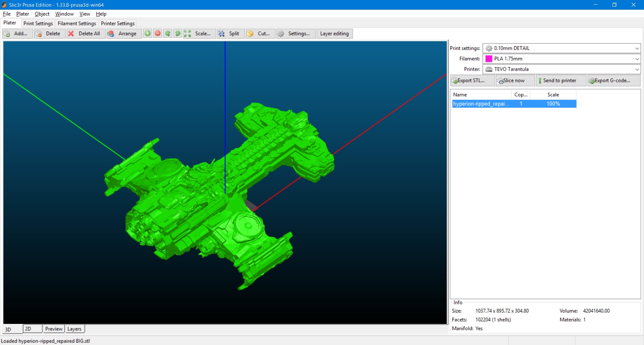
Task: Click the Delete object toolbar button
Action: [50, 33]
